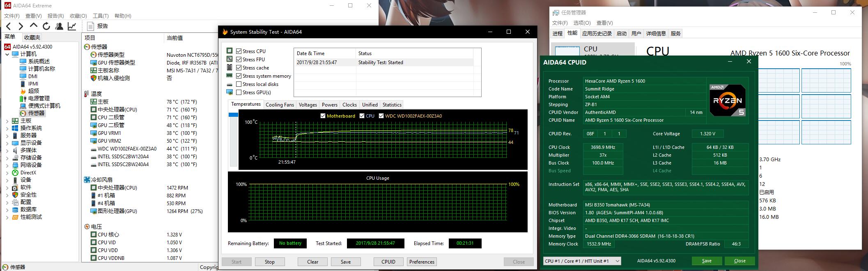Click the Stress CPU chip icon
The height and width of the screenshot is (271, 868).
230,51
